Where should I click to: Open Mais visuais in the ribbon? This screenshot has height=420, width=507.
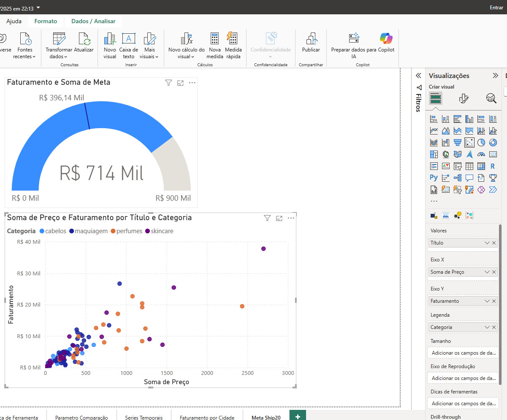point(149,46)
